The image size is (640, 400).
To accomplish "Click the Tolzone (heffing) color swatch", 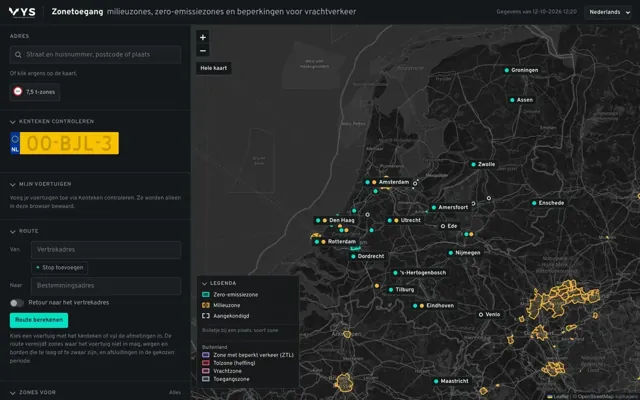I will pyautogui.click(x=206, y=363).
